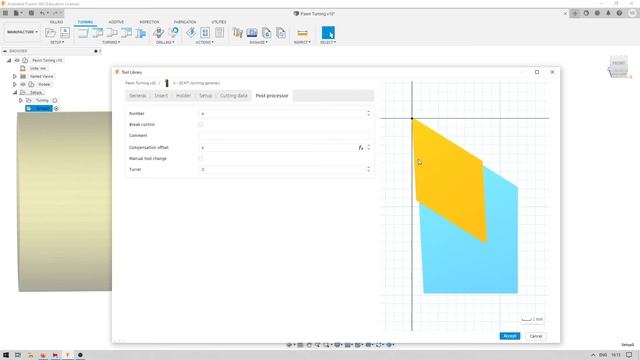640x360 pixels.
Task: Click the fx expression icon for Compensation offset
Action: pyautogui.click(x=361, y=148)
